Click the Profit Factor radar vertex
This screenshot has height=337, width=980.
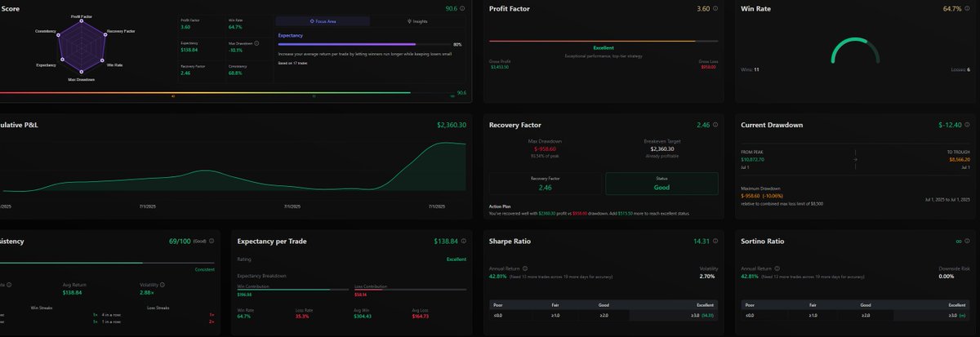tap(81, 23)
